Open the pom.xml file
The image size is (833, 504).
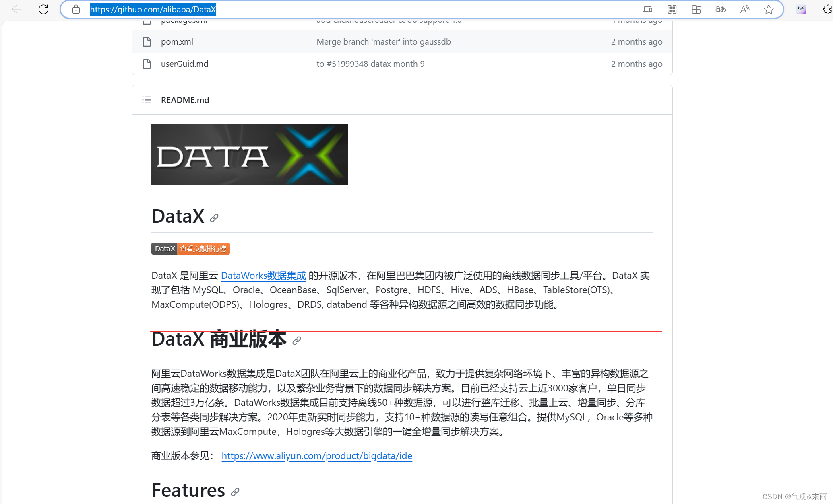click(x=177, y=41)
